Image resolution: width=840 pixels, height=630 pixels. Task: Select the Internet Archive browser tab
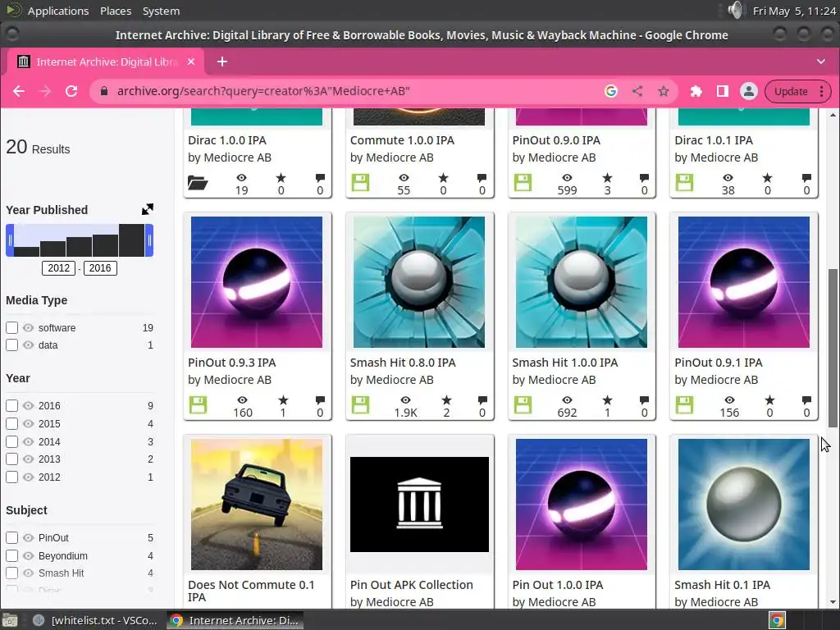click(x=106, y=62)
